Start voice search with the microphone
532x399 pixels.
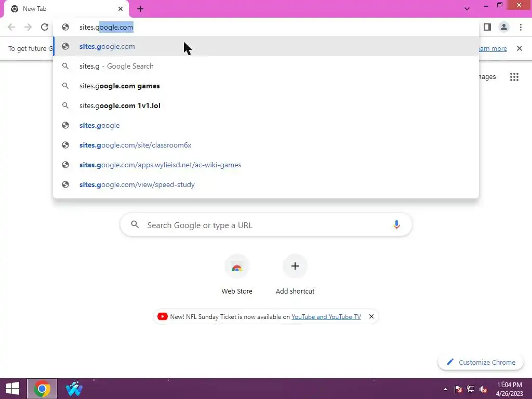(396, 225)
